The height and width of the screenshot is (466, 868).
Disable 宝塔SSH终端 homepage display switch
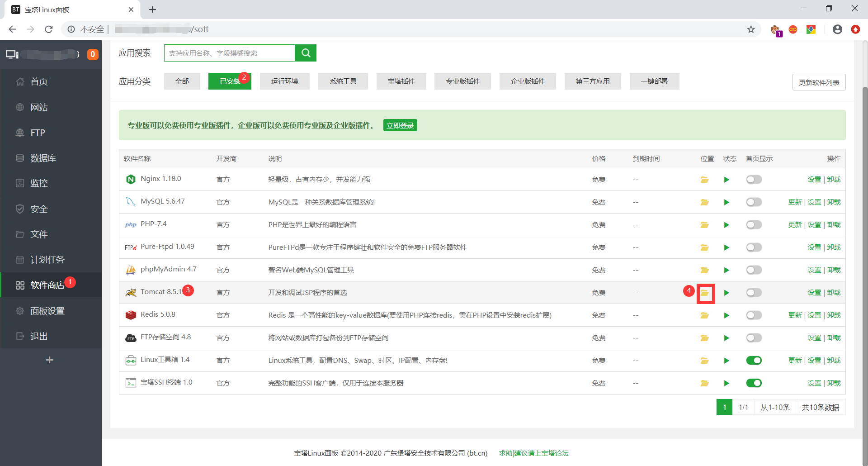tap(754, 383)
